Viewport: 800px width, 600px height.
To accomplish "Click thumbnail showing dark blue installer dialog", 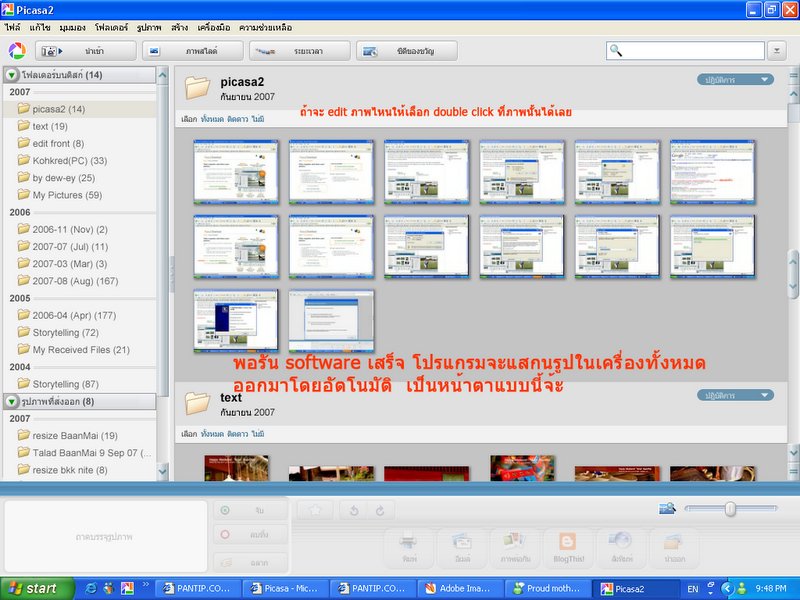I will (236, 321).
